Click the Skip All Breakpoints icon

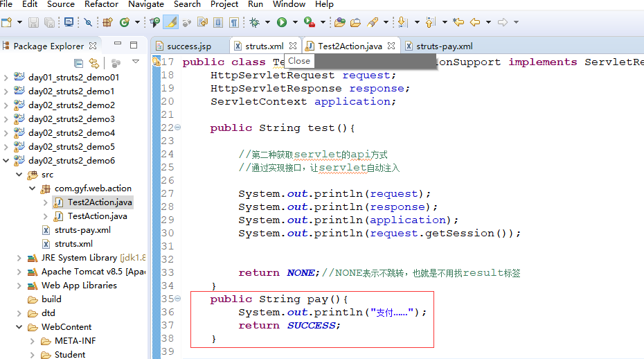click(88, 22)
